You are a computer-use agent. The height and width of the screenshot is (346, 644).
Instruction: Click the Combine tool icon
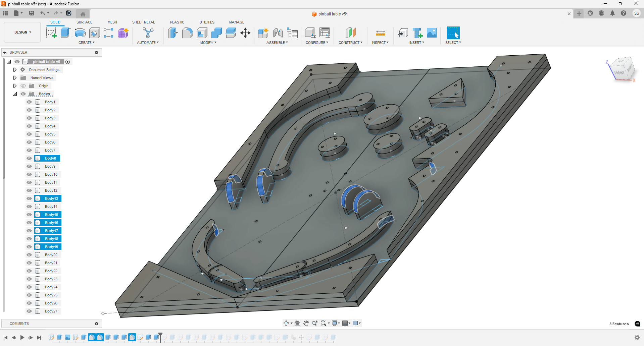(x=216, y=33)
